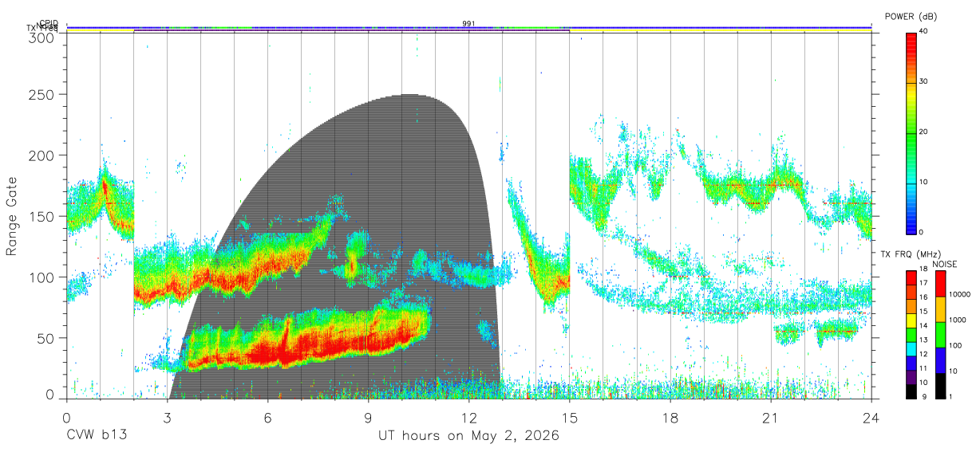
Task: Click the yellow 14–15 MHz TX FRQ swatch
Action: pos(911,320)
